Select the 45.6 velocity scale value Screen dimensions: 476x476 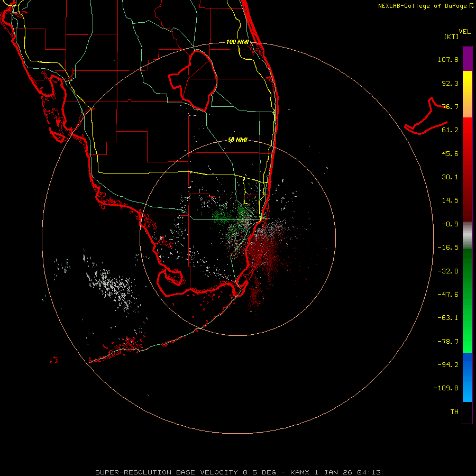click(450, 153)
